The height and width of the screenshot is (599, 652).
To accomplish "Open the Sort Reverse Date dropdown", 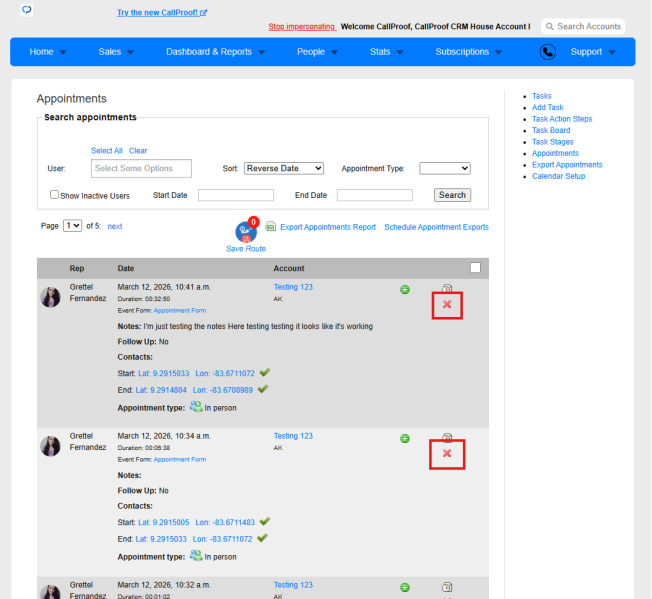I will 284,168.
